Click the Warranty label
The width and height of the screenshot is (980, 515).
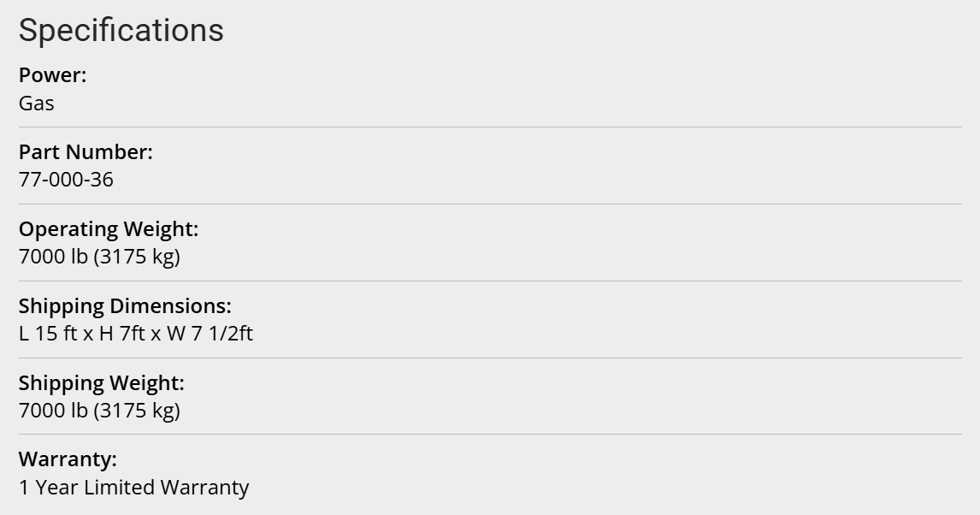tap(68, 459)
